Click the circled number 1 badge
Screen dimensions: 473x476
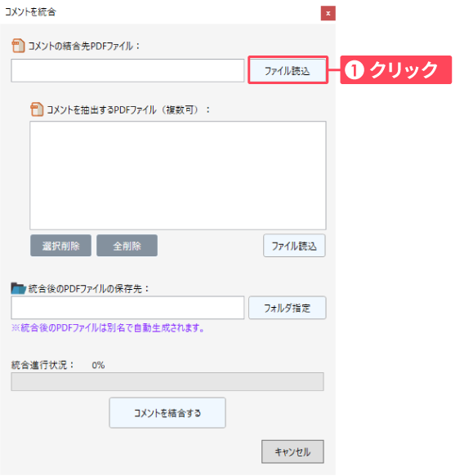click(355, 70)
